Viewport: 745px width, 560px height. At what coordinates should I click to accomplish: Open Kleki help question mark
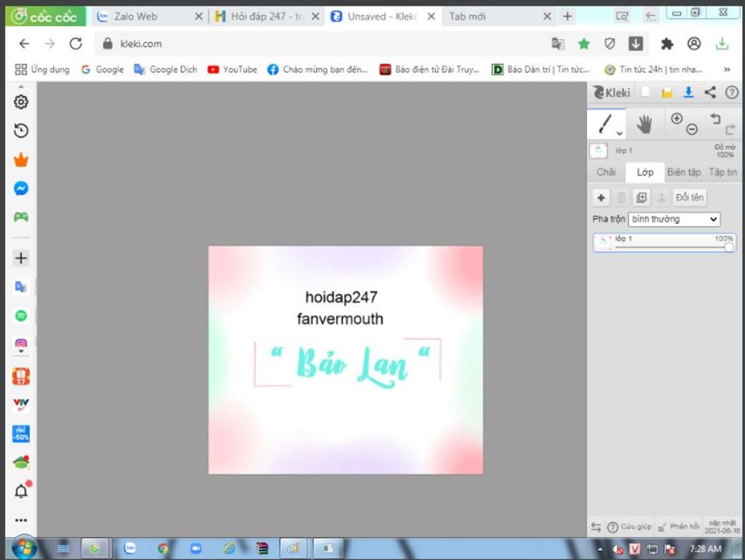[x=732, y=92]
